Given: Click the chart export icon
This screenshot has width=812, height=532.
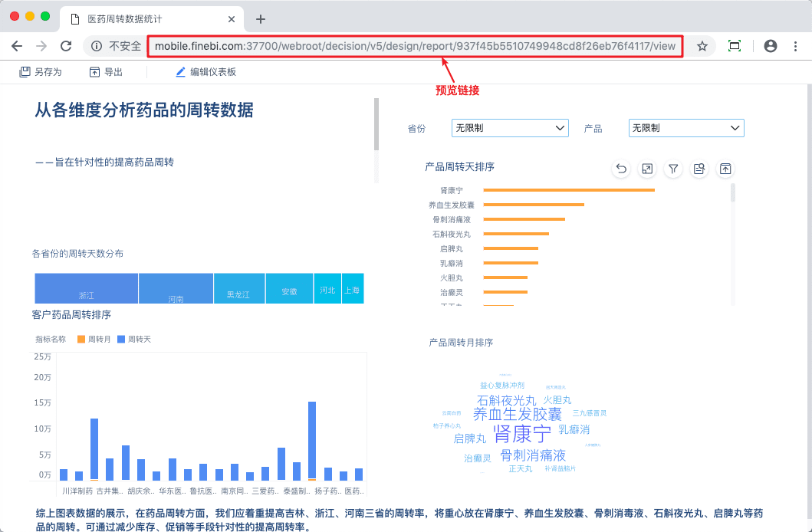Looking at the screenshot, I should pos(725,169).
